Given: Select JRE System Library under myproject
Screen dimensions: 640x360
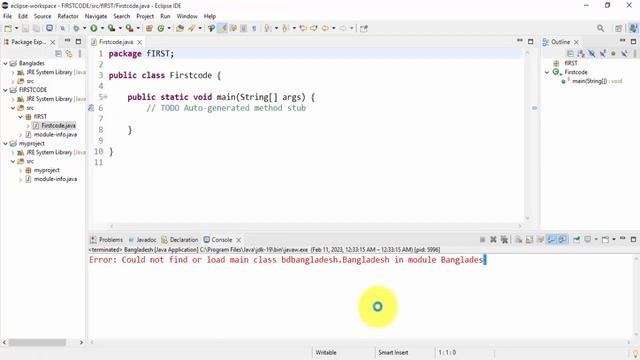Looking at the screenshot, I should pos(49,152).
